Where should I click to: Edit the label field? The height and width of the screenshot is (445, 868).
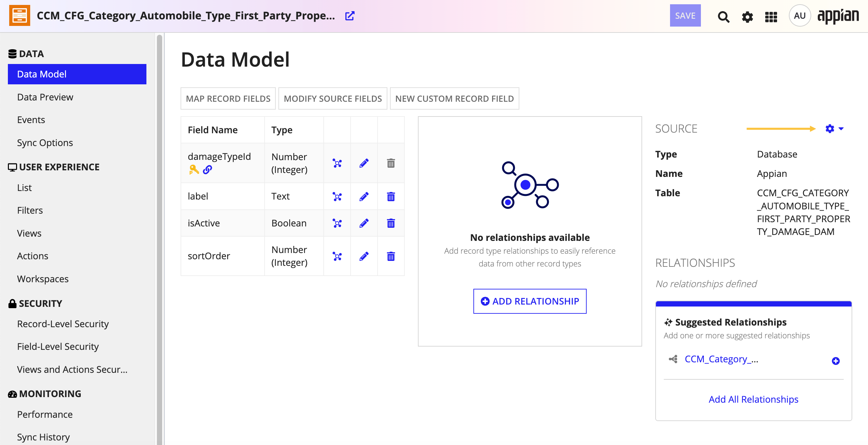point(364,196)
